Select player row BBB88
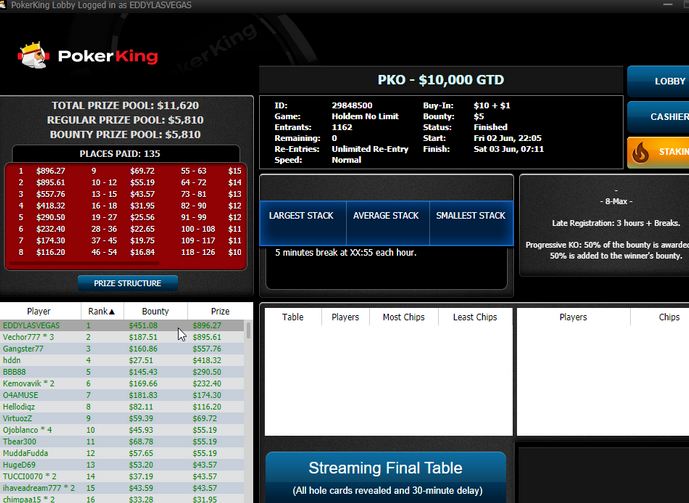 pyautogui.click(x=122, y=372)
